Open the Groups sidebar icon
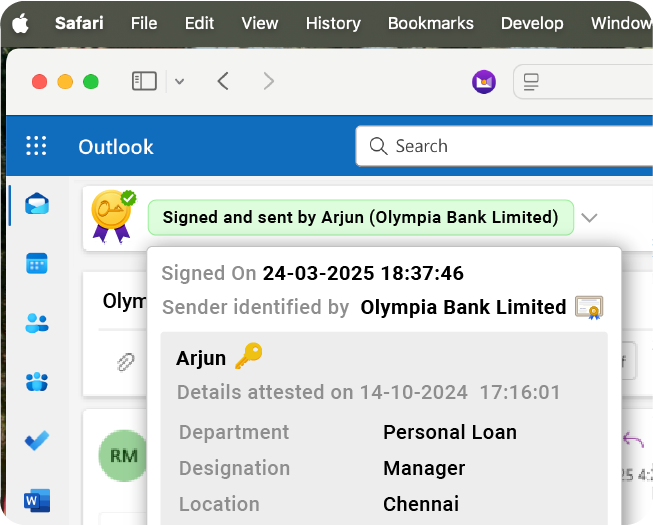The width and height of the screenshot is (653, 525). pos(37,381)
